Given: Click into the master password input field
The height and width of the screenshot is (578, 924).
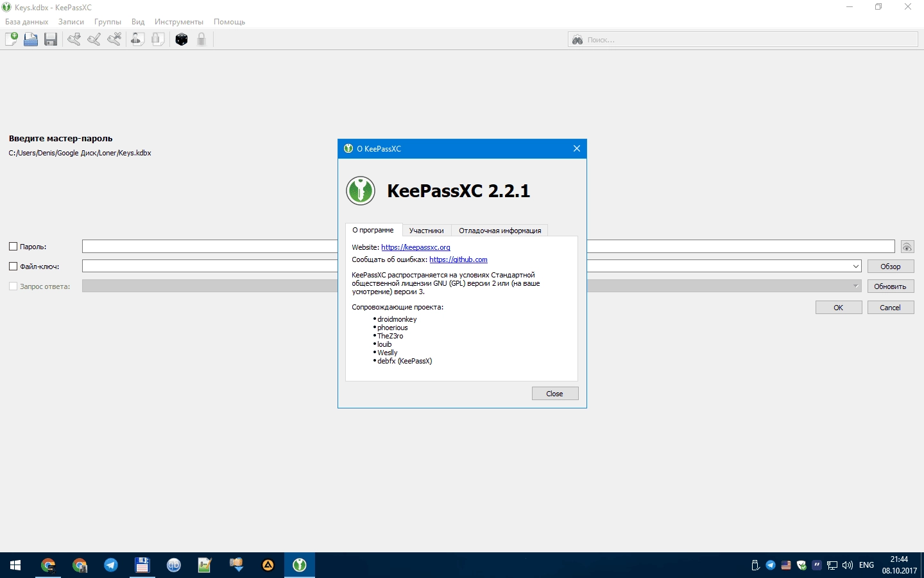Looking at the screenshot, I should pyautogui.click(x=488, y=247).
